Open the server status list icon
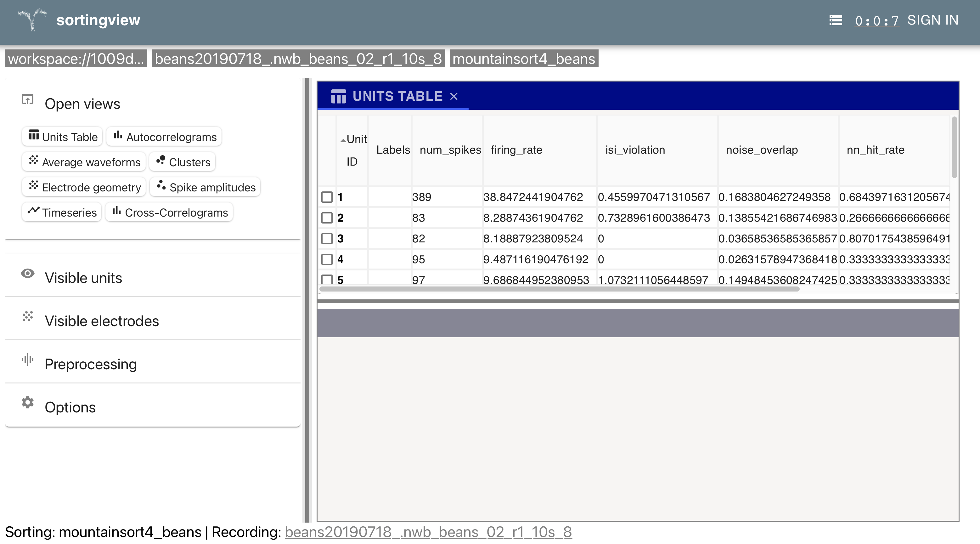The height and width of the screenshot is (544, 980). (x=836, y=20)
